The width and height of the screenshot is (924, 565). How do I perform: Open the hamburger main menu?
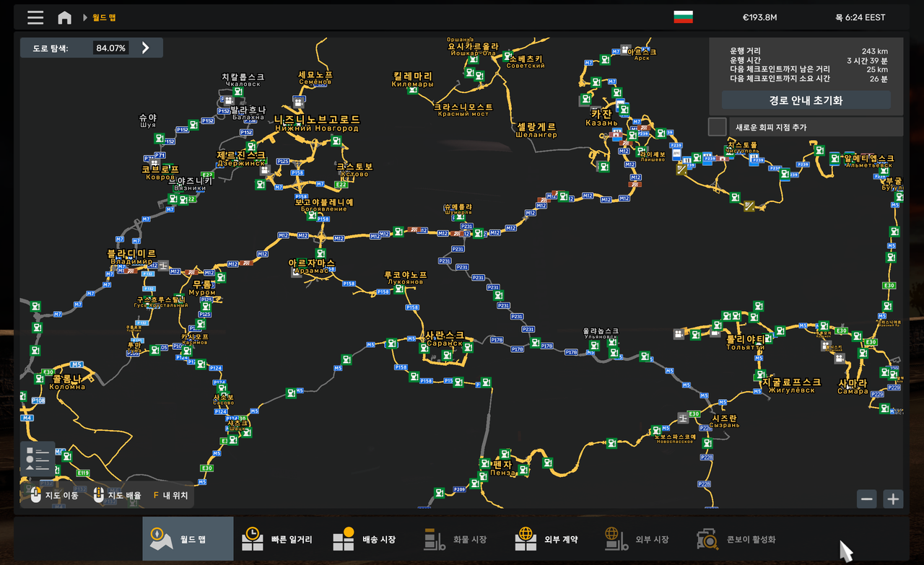[x=35, y=17]
